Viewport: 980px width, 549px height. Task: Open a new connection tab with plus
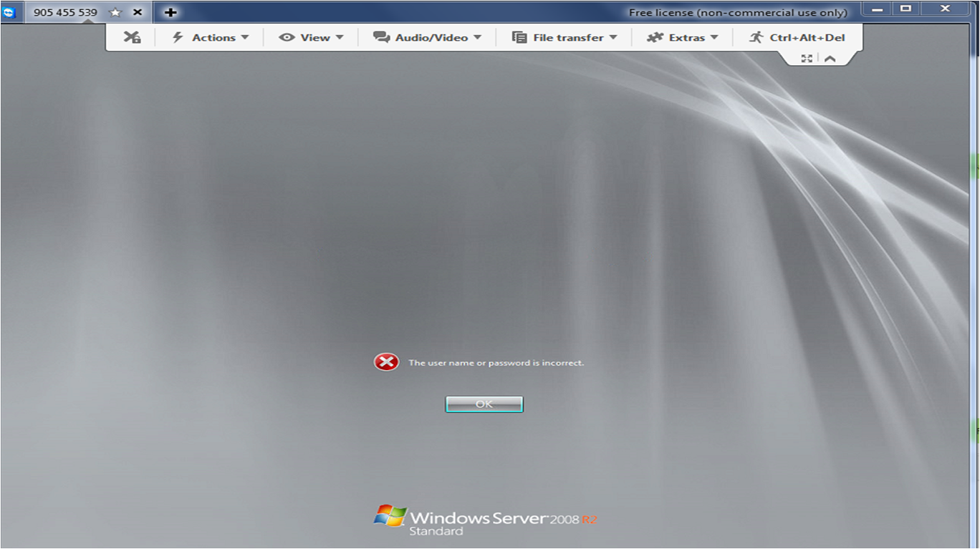click(170, 12)
